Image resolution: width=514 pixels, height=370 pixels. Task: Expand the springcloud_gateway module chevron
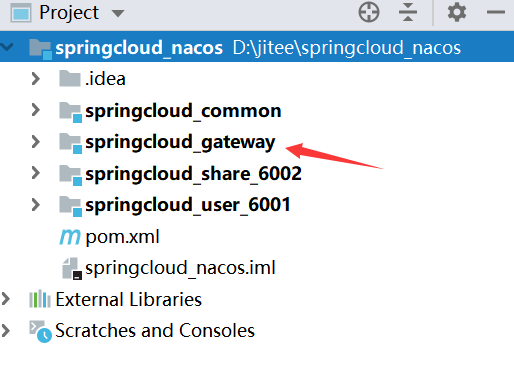(35, 142)
